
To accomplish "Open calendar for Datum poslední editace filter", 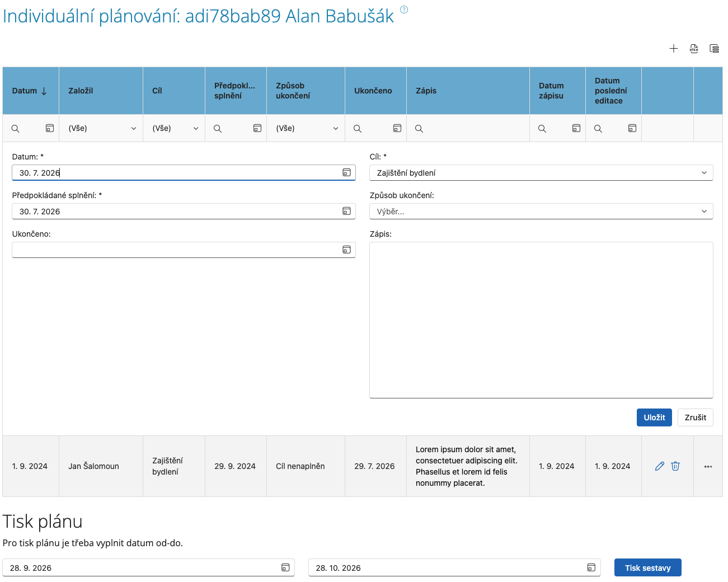I will (x=632, y=128).
